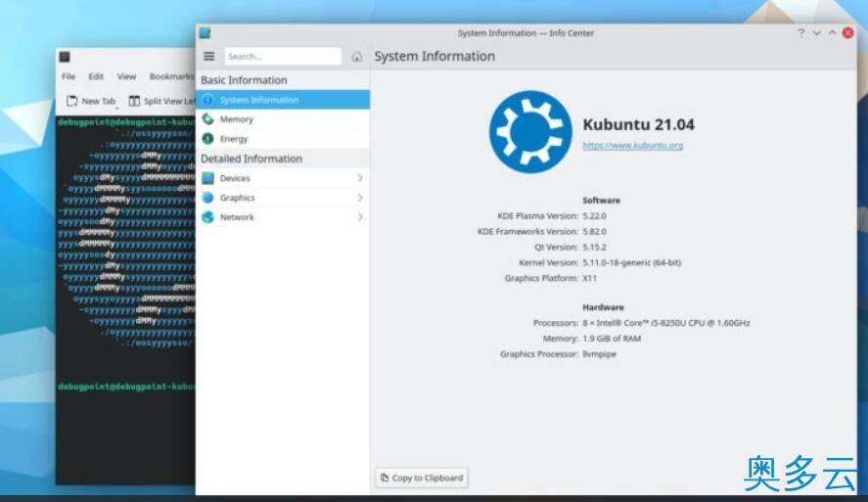Open the hamburger menu in Info Center
Viewport: 868px width, 502px height.
(x=208, y=56)
